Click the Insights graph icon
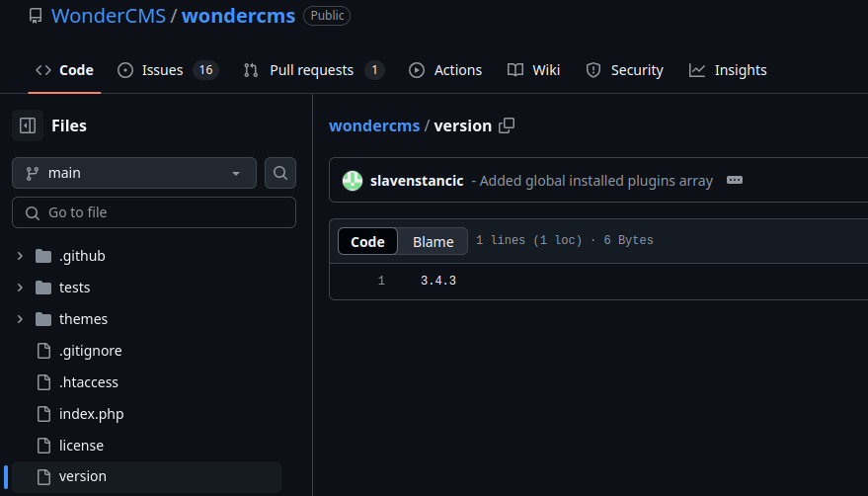Image resolution: width=868 pixels, height=496 pixels. point(697,70)
